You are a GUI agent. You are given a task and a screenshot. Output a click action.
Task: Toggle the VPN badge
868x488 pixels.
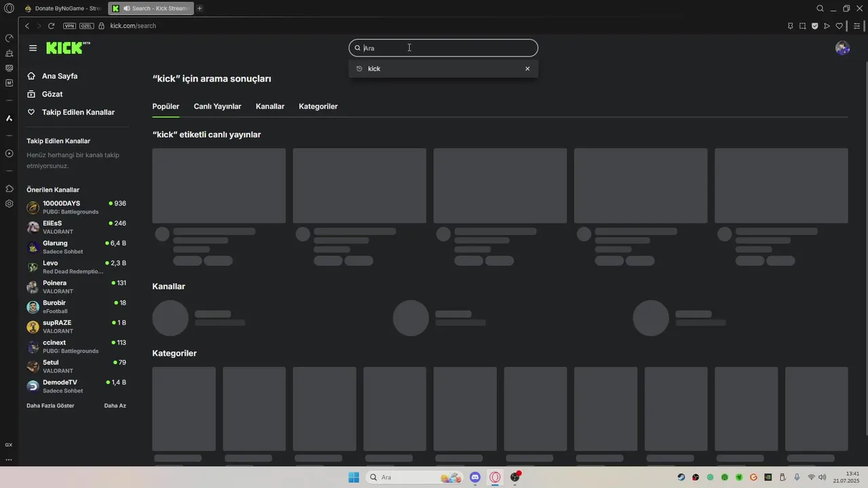[x=69, y=26]
